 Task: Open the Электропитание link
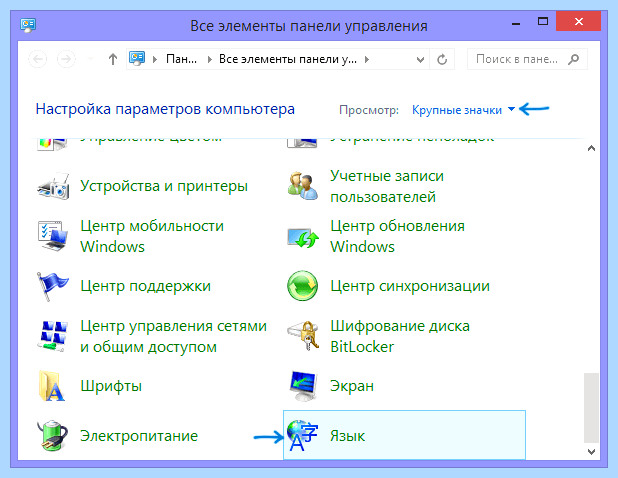coord(139,436)
